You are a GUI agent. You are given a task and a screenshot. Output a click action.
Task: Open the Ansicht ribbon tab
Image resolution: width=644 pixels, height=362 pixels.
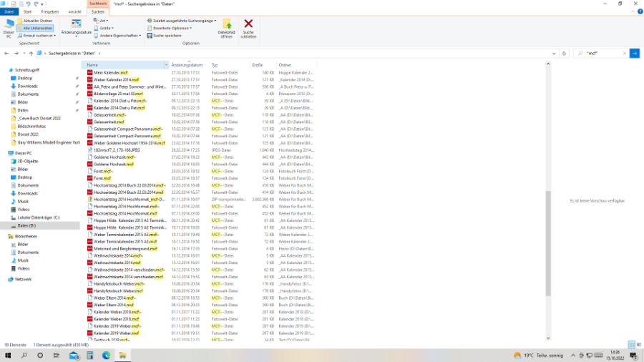point(74,12)
